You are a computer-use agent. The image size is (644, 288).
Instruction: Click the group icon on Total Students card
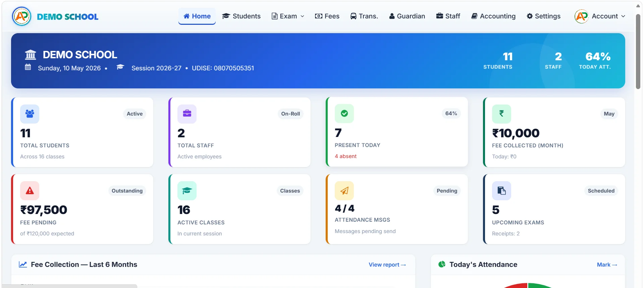[30, 114]
